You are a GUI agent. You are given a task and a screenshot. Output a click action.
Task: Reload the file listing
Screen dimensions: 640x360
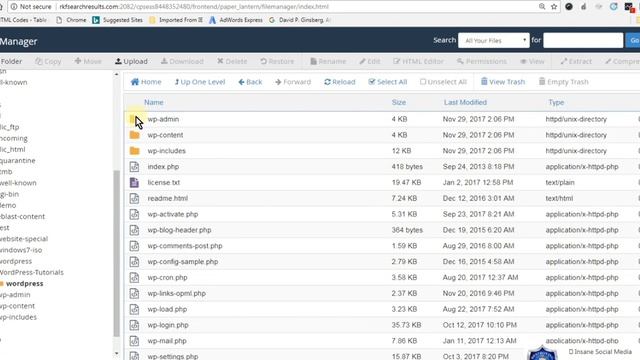pyautogui.click(x=340, y=82)
